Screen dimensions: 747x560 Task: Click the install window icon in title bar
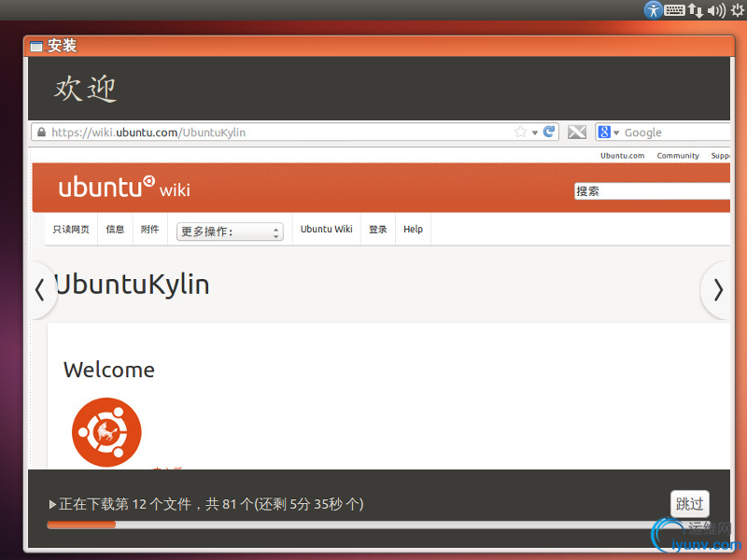36,46
